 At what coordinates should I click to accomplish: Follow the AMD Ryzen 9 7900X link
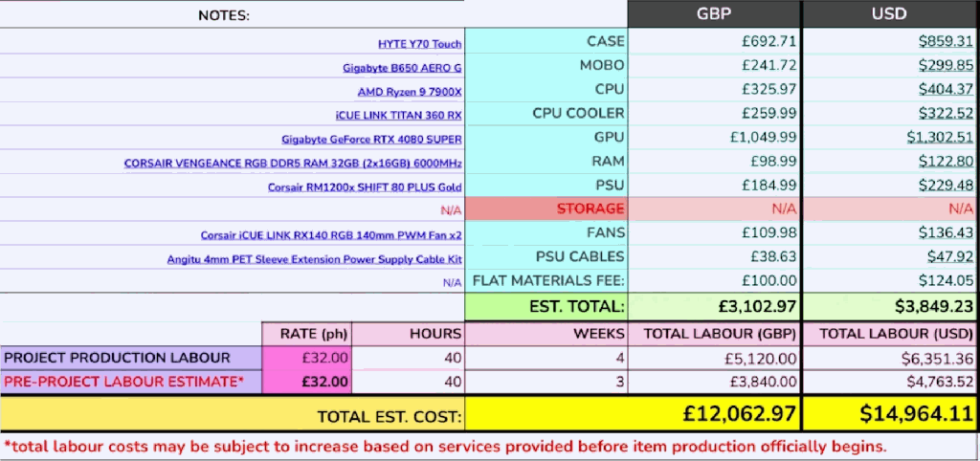point(410,93)
